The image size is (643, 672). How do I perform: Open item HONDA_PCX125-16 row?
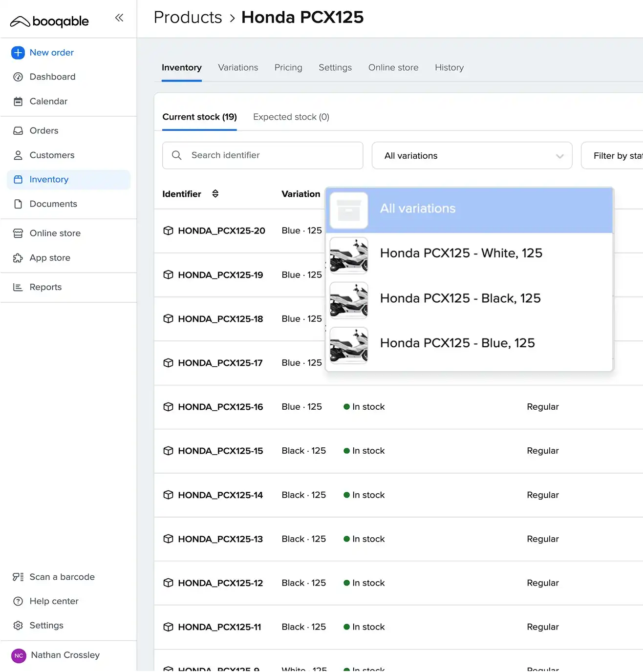[220, 407]
